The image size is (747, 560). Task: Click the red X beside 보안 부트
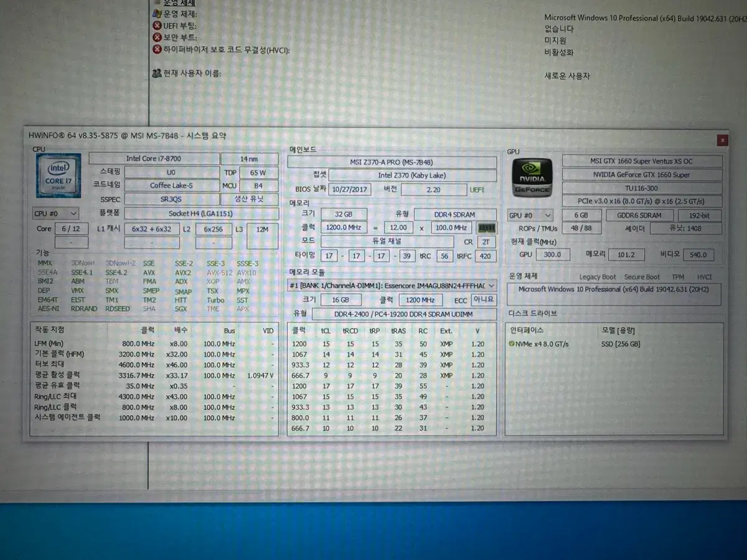157,37
